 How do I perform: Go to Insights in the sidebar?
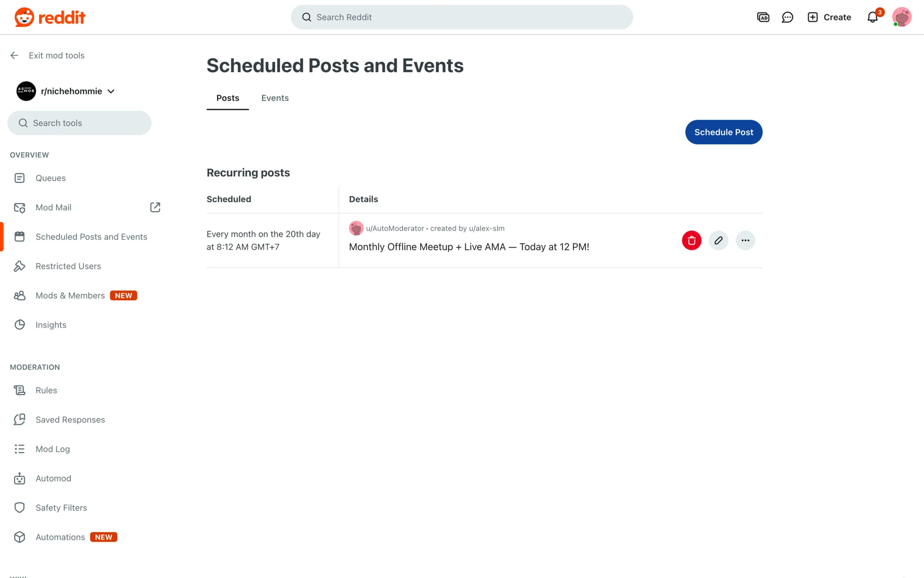(x=51, y=325)
